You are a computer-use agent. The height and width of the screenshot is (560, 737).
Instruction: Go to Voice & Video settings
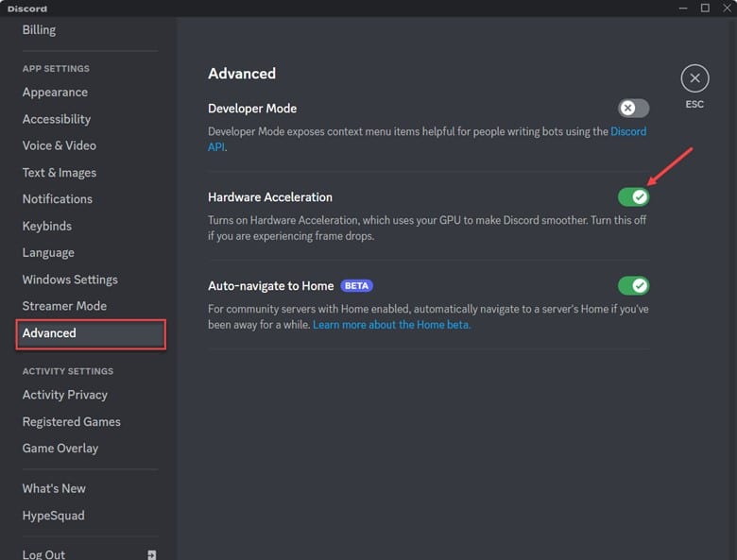pyautogui.click(x=60, y=145)
